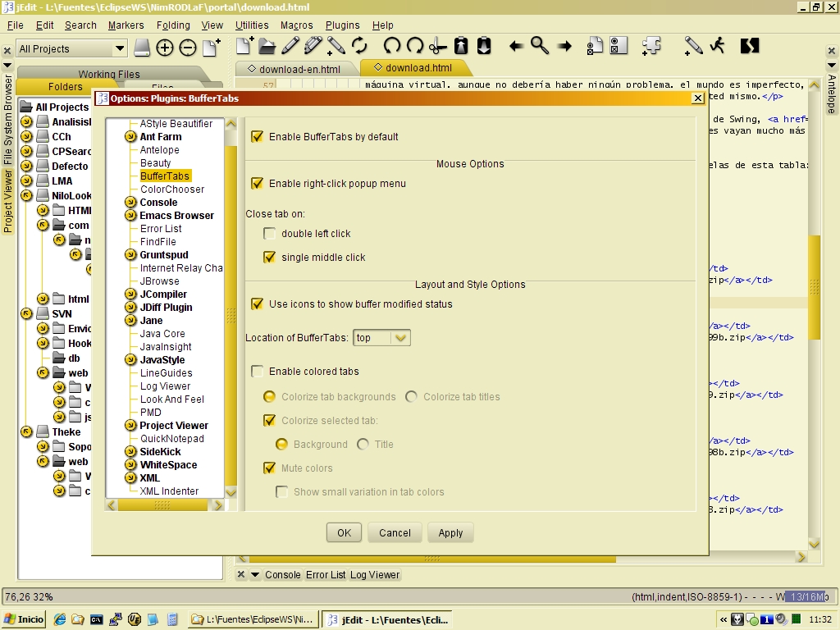Click the options tree horizontal scrollbar

(164, 505)
